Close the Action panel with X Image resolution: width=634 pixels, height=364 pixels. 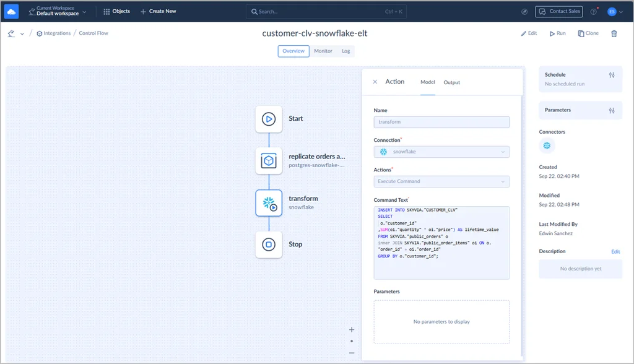tap(375, 82)
